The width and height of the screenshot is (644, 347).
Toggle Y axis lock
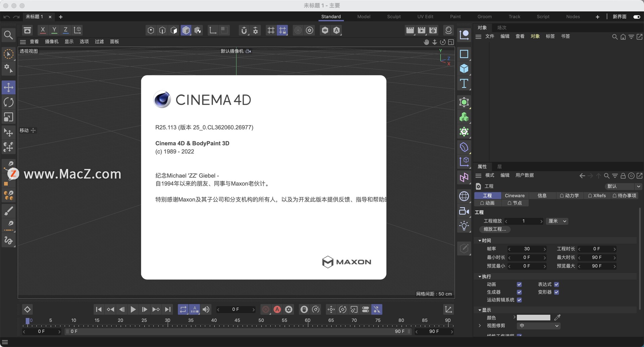click(54, 30)
